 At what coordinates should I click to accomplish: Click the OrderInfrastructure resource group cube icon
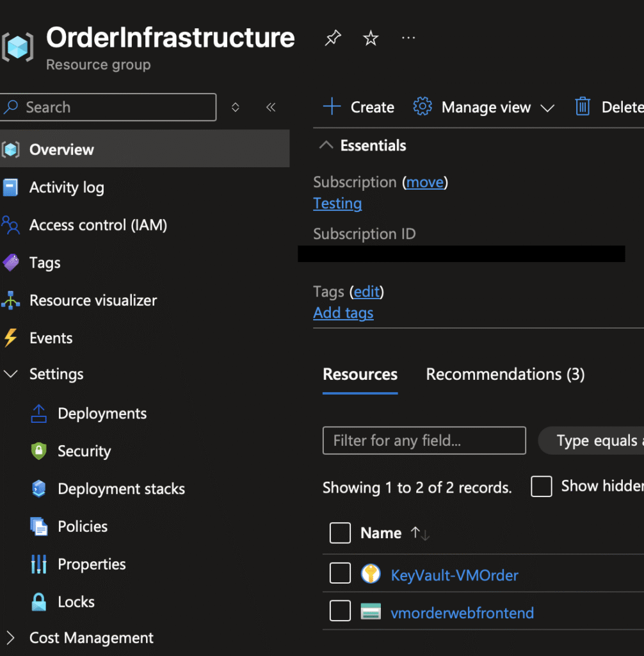pyautogui.click(x=17, y=47)
